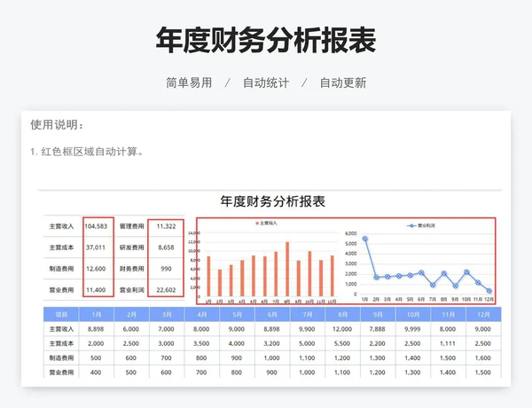The height and width of the screenshot is (408, 532).
Task: Click the orange 主营收入 legend marker in bar chart
Action: [257, 224]
